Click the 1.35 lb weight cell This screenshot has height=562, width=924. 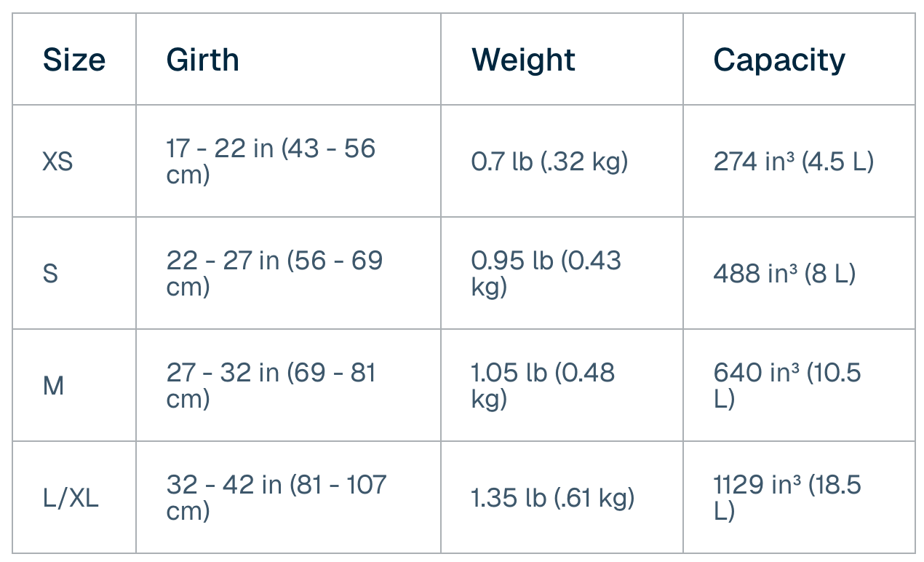(553, 498)
